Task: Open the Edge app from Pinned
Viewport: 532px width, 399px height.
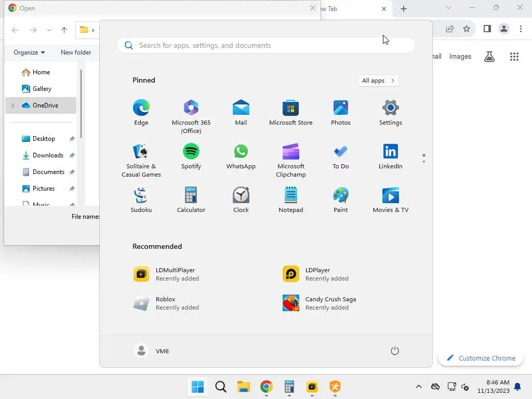Action: [x=141, y=113]
